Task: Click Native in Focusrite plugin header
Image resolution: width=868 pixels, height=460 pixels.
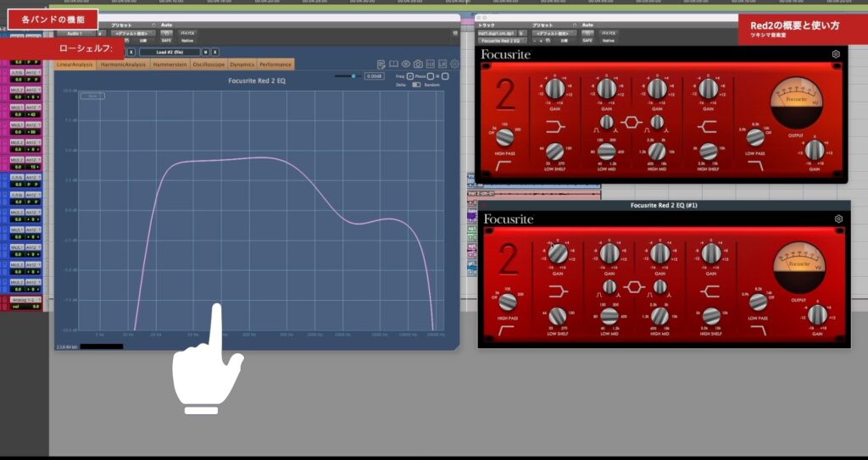Action: pos(609,41)
